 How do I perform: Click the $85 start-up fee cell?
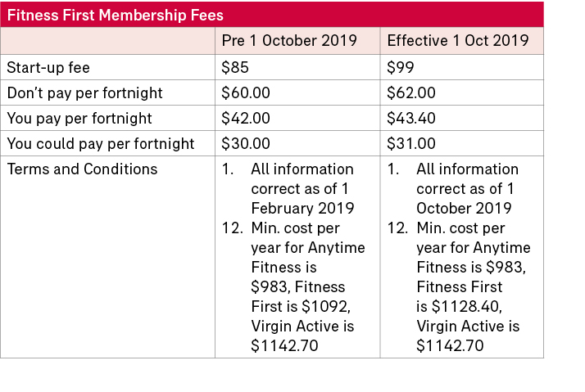235,67
